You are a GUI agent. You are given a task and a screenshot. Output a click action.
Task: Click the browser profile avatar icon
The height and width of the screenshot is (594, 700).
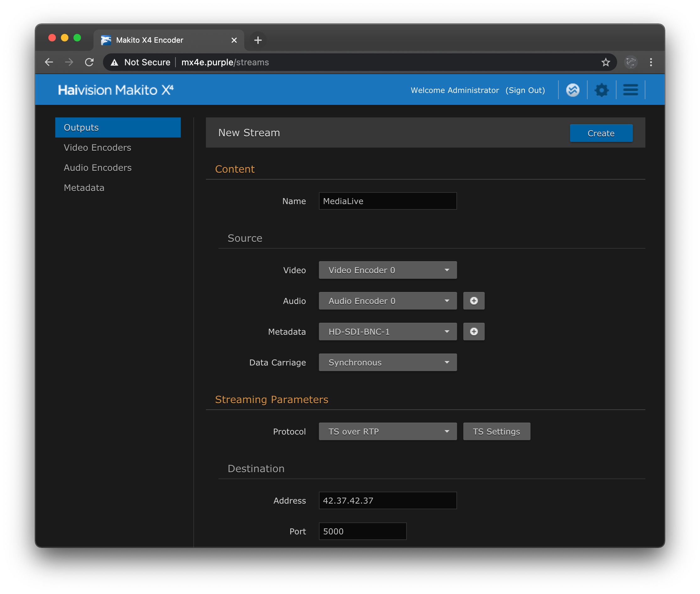click(x=631, y=62)
